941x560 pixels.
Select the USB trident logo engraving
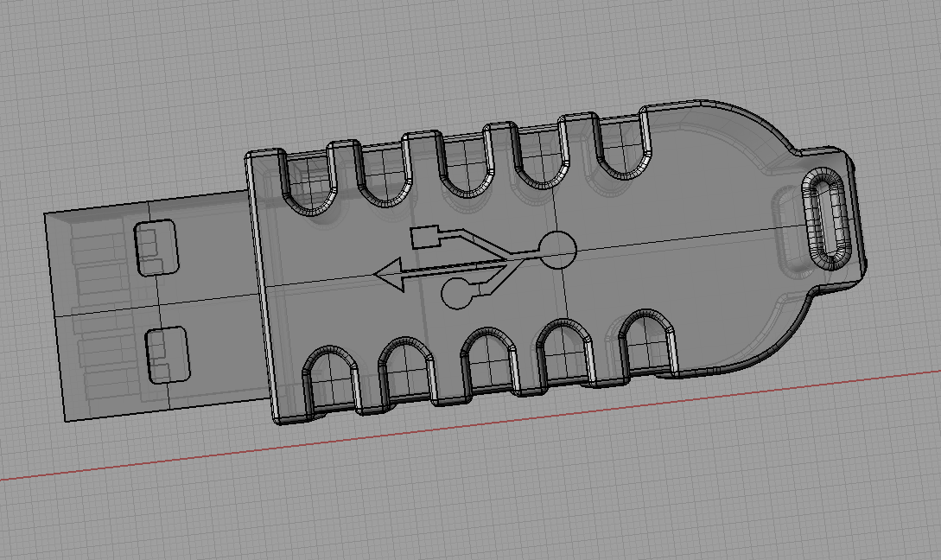(474, 267)
